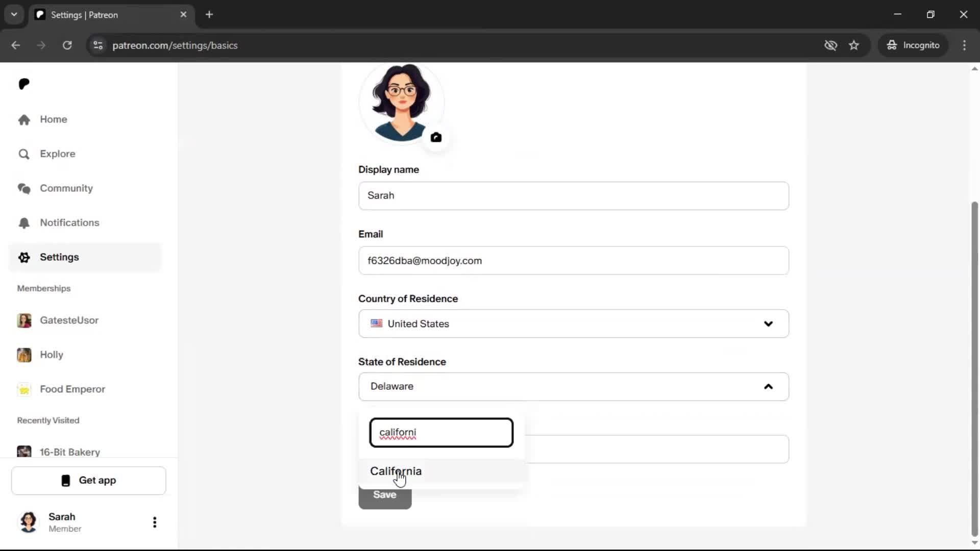Image resolution: width=980 pixels, height=551 pixels.
Task: Click the chevron up arrow on State dropdown
Action: 768,387
